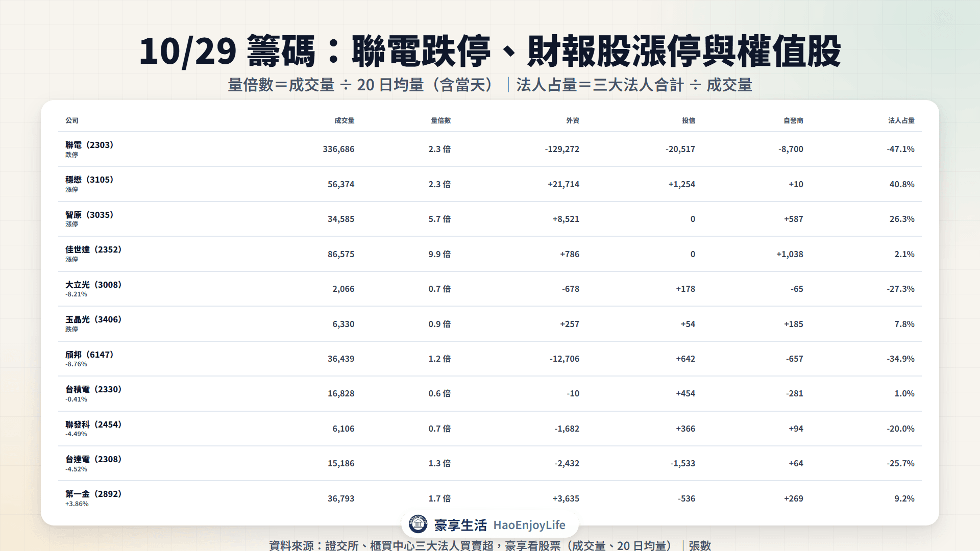Click the institutional share -25.7%
The height and width of the screenshot is (551, 980).
(900, 463)
